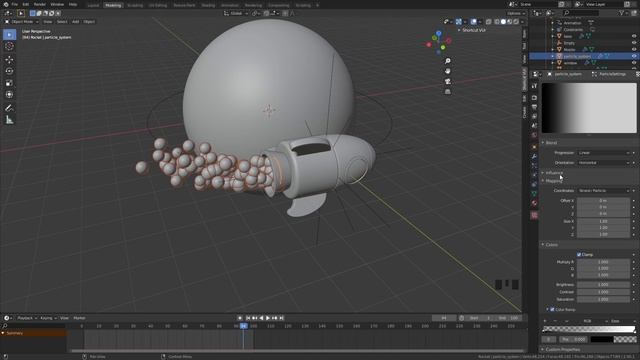Open the File menu
This screenshot has height=360, width=640.
click(14, 4)
